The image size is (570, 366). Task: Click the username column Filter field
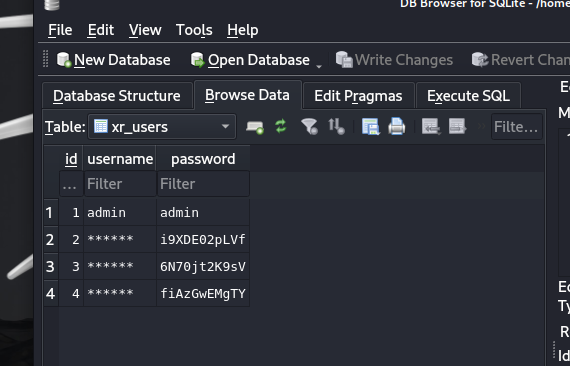(120, 184)
